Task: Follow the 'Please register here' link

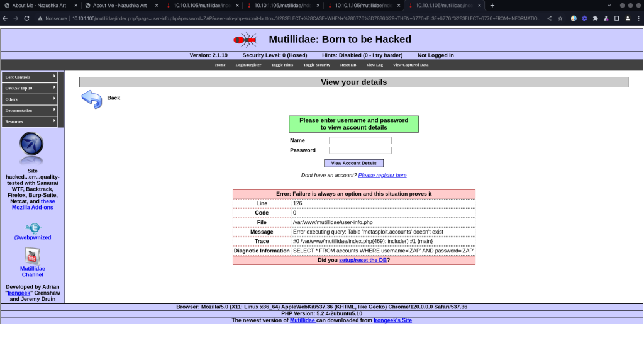Action: click(x=382, y=176)
